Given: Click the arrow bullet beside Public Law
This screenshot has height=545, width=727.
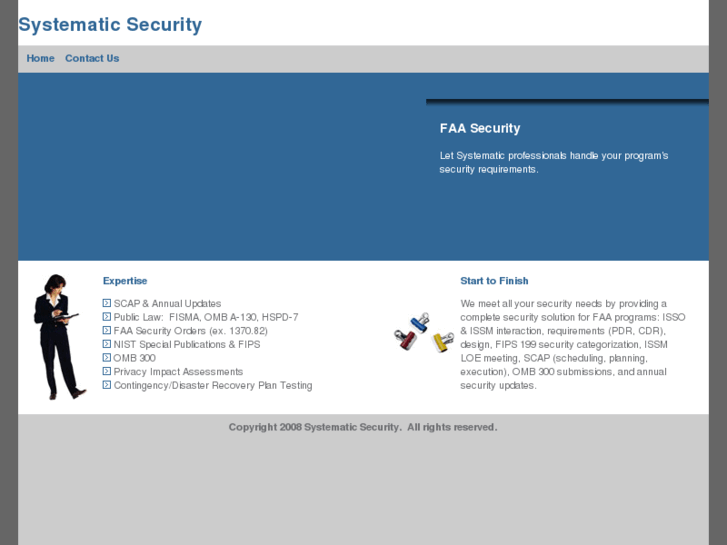Looking at the screenshot, I should (107, 317).
